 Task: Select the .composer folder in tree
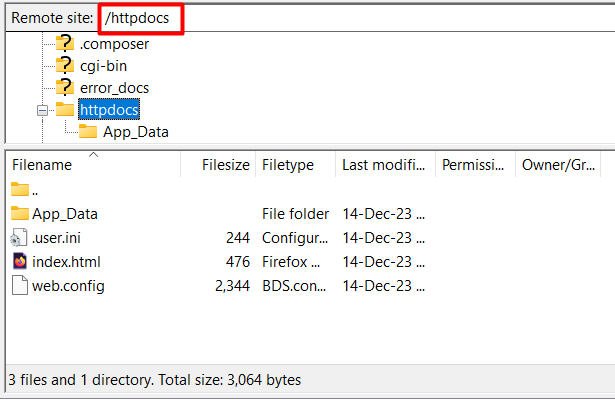tap(114, 43)
